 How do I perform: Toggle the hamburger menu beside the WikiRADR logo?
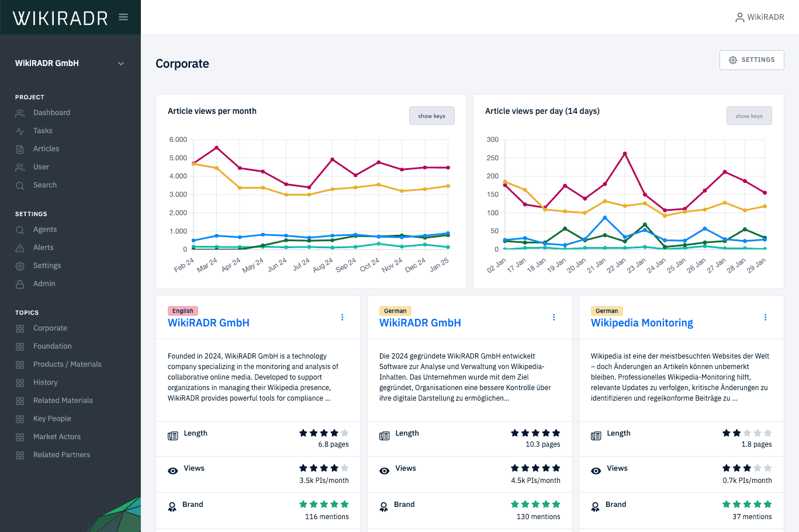tap(123, 17)
